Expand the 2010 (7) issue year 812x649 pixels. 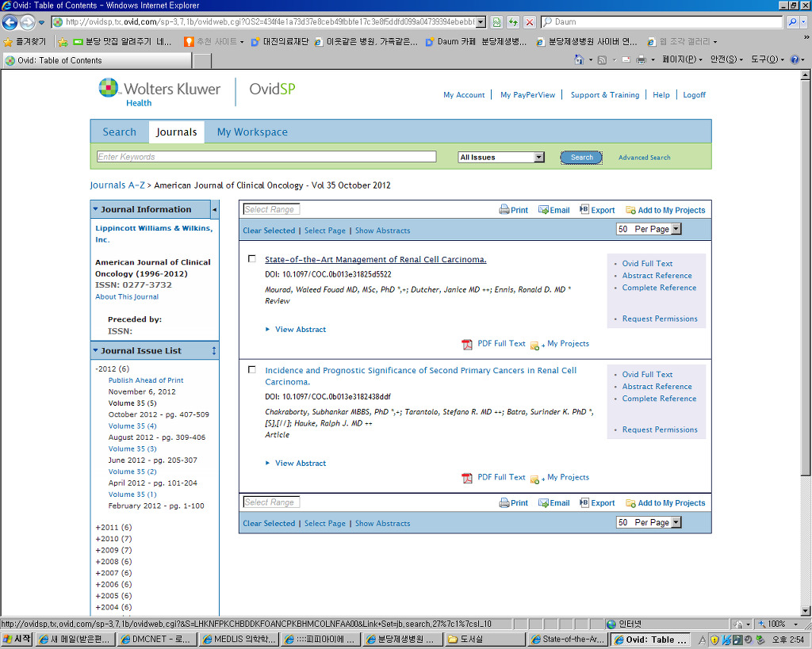[114, 539]
